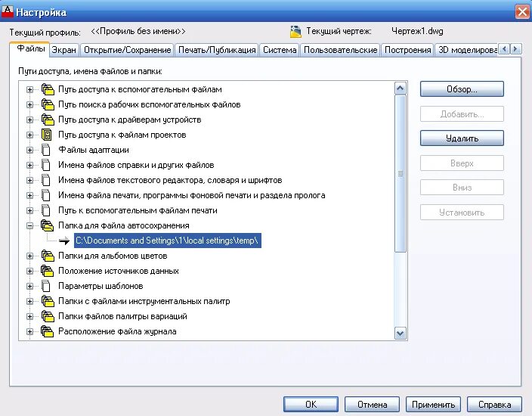
Task: Click folder icon of Путь поиска рабочих вспомогательных файлов
Action: tap(48, 104)
